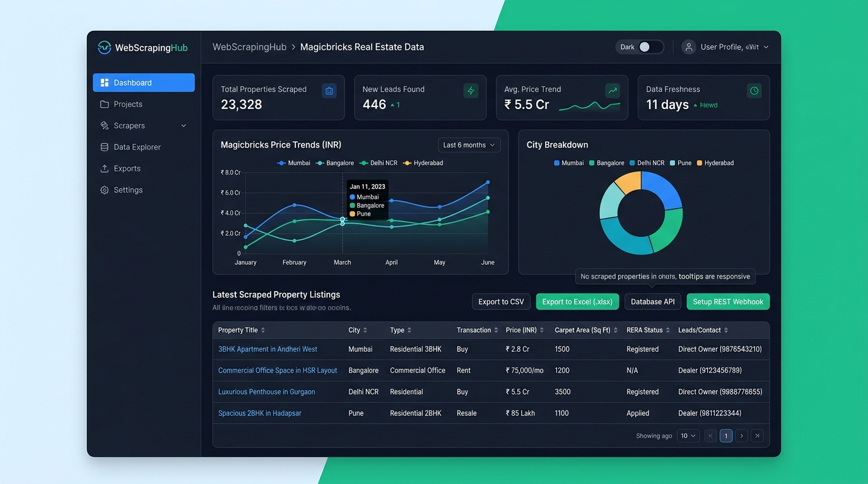Sort by City column
868x484 pixels.
(x=358, y=330)
